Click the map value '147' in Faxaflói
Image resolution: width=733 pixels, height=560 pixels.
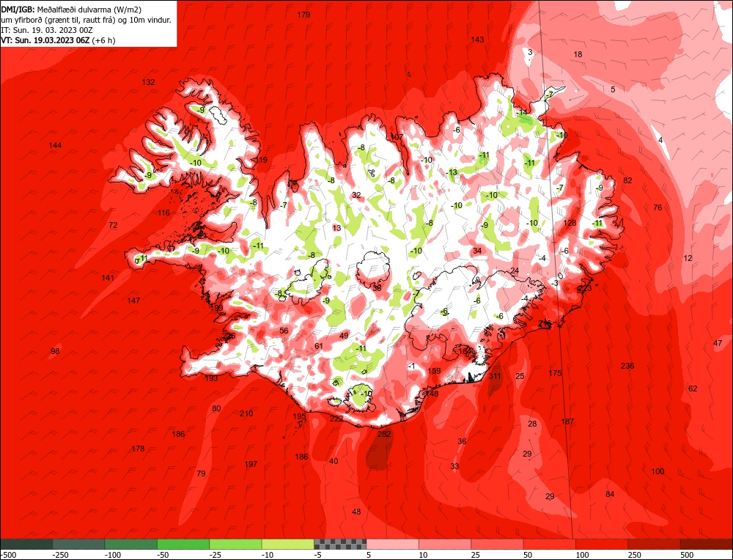pos(133,301)
